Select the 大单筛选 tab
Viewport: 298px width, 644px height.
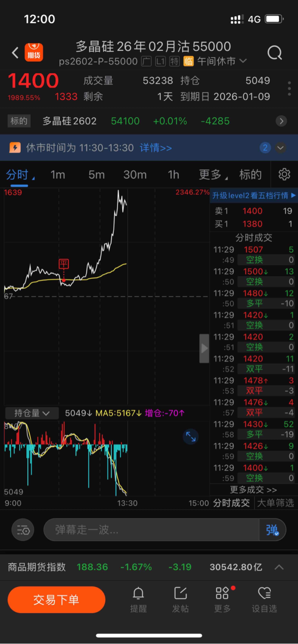click(x=275, y=503)
